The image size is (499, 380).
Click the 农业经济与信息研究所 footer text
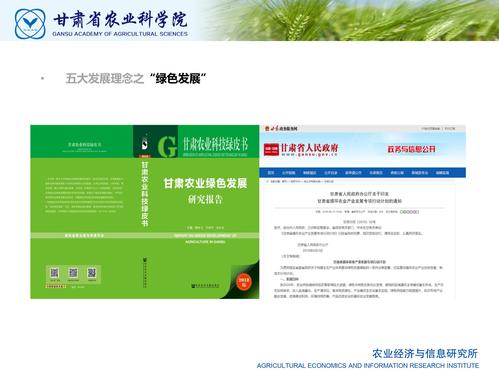coord(425,354)
